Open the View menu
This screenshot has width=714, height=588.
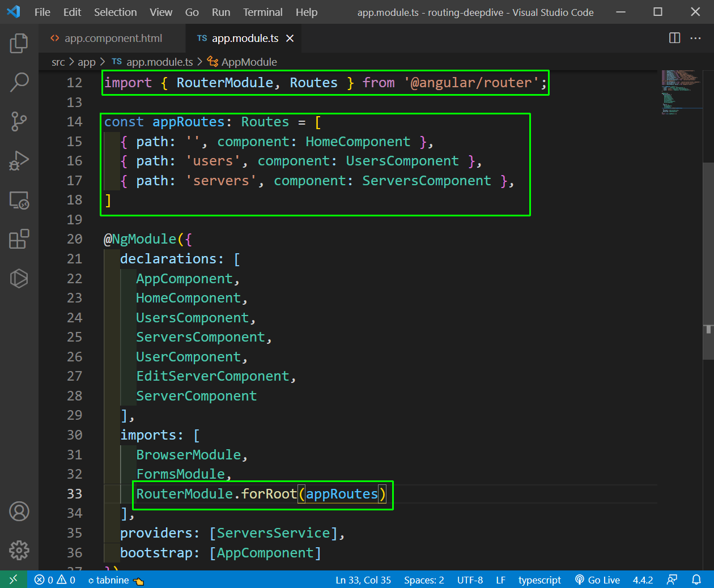(x=161, y=12)
